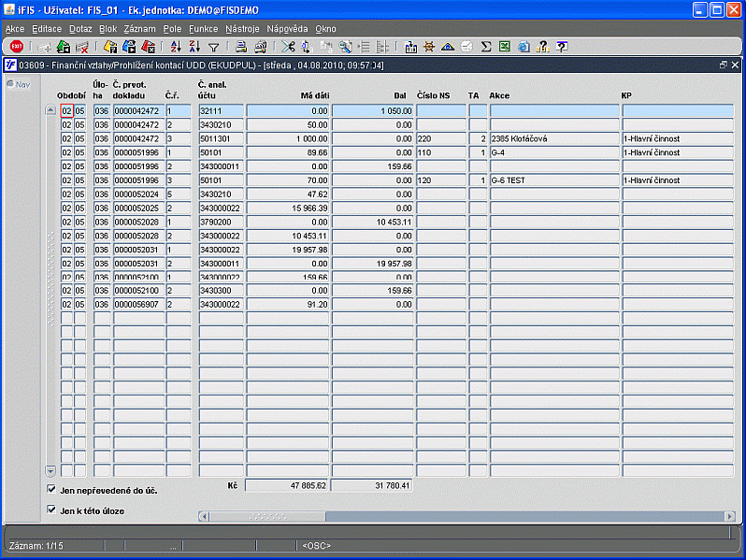Image resolution: width=746 pixels, height=560 pixels.
Task: Restore the inner EKUDPUL window
Action: [724, 65]
